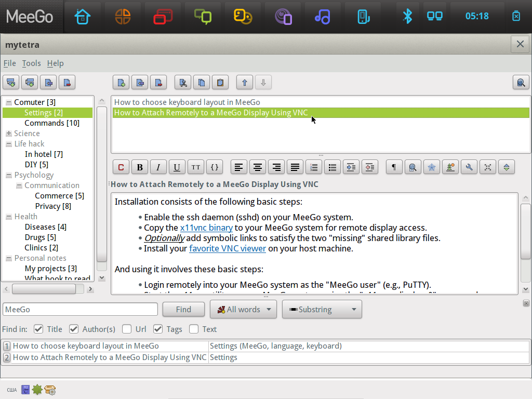Select the Commands [10] branch
This screenshot has width=532, height=399.
(52, 123)
